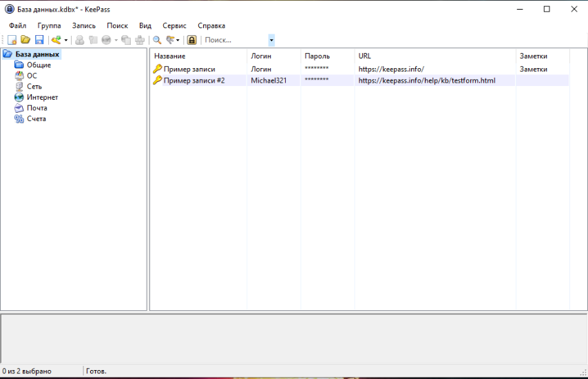Click the Show Entries keys icon
This screenshot has height=379, width=588.
171,40
